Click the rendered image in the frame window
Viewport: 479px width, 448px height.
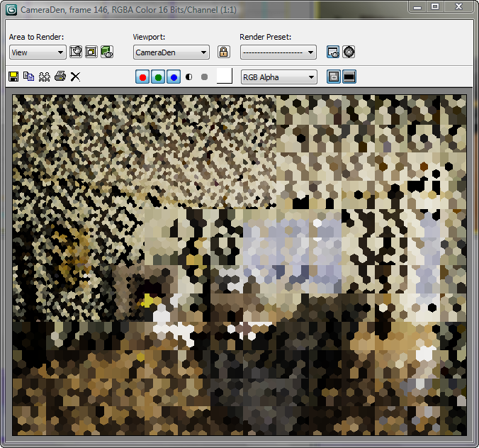pyautogui.click(x=239, y=265)
